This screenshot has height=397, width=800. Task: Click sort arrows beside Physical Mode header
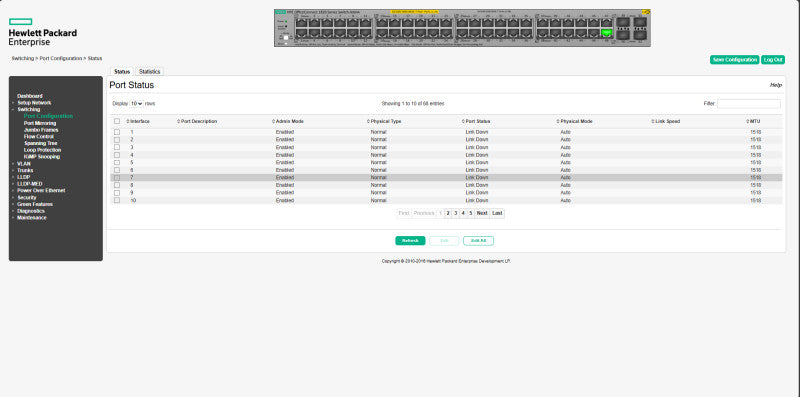click(x=558, y=121)
